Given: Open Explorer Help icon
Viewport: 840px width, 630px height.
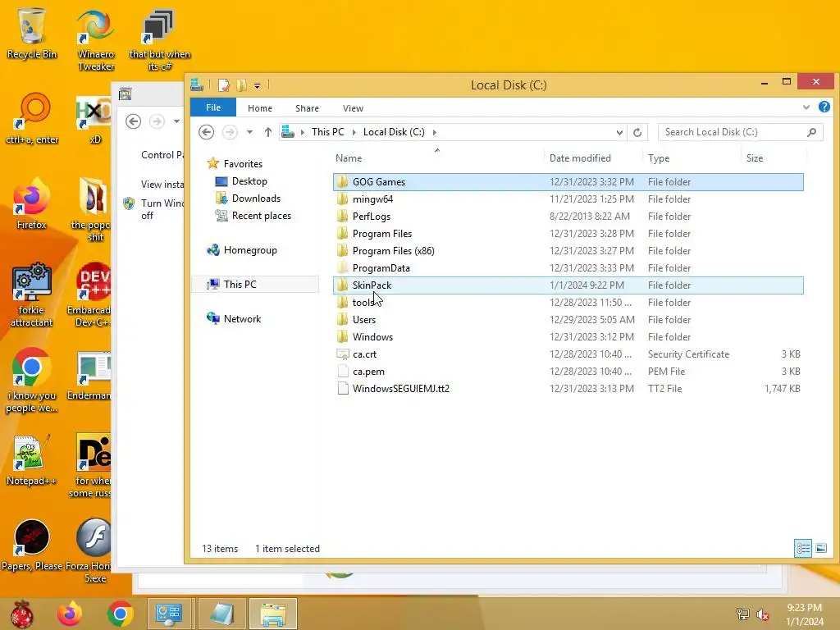Looking at the screenshot, I should 824,107.
